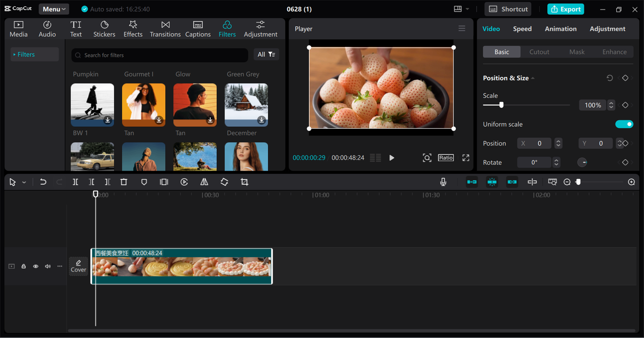
Task: Click the microphone Record voiceover icon
Action: tap(443, 182)
